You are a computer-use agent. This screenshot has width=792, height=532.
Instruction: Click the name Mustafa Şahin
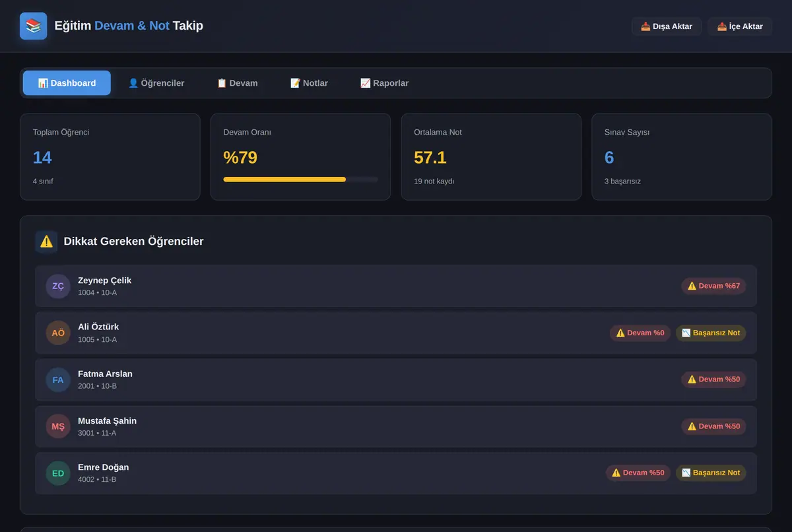coord(107,421)
